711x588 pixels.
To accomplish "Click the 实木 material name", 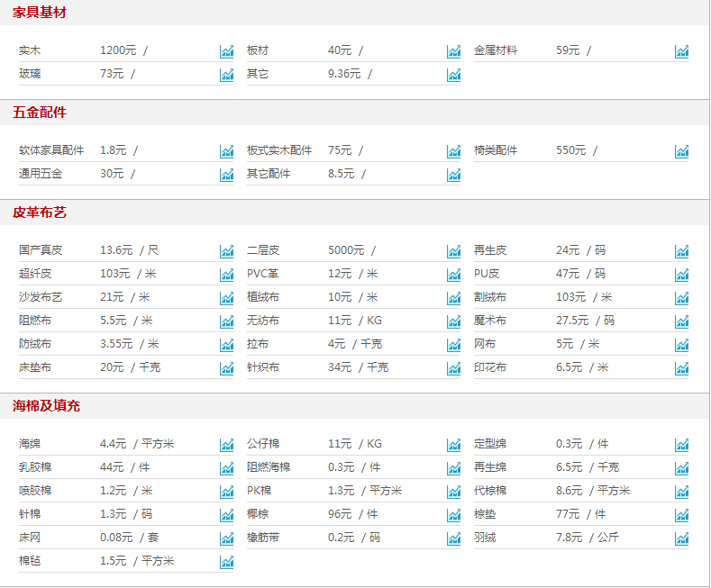I will 30,50.
